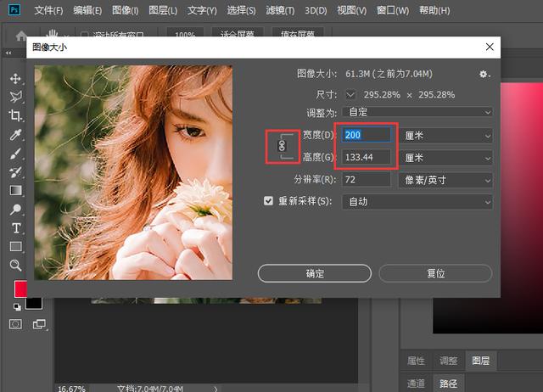
Task: Open the resolution unit 像素/英寸 dropdown
Action: [445, 180]
